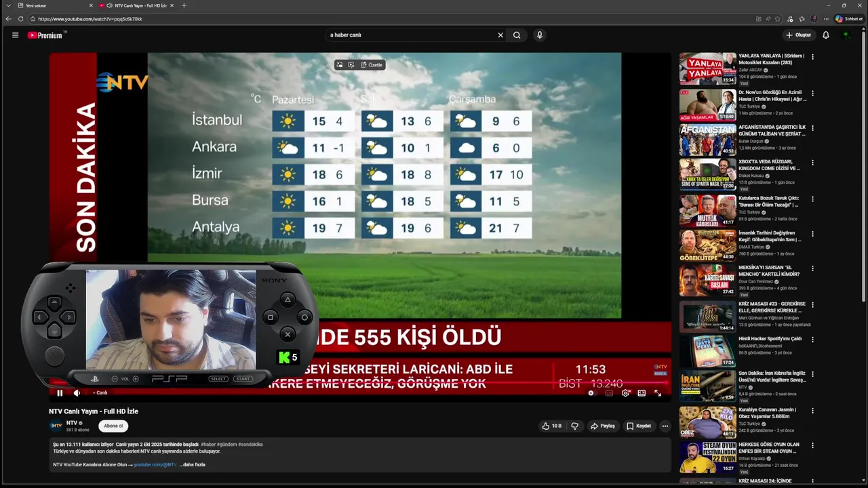Open the Edge profile picture
Image resolution: width=868 pixels, height=488 pixels.
point(814,19)
